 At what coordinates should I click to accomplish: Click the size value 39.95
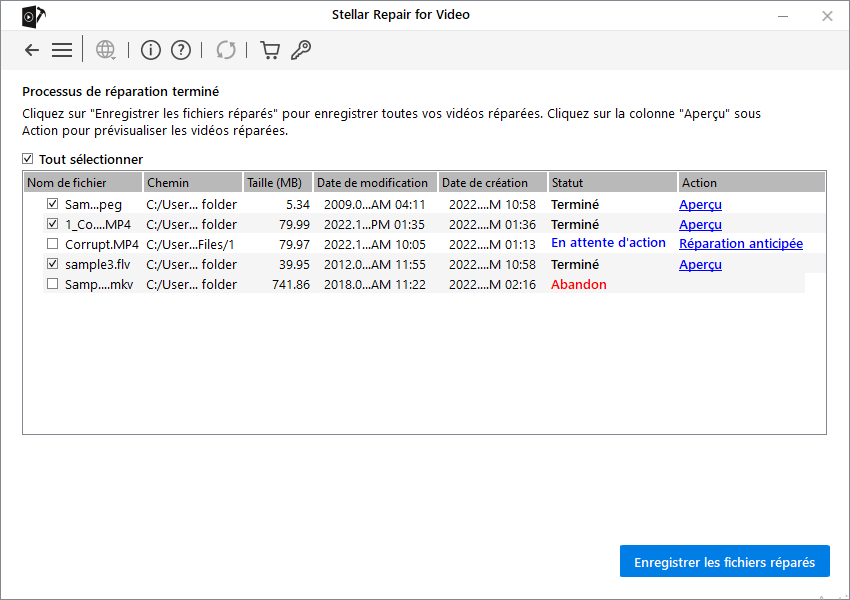294,264
